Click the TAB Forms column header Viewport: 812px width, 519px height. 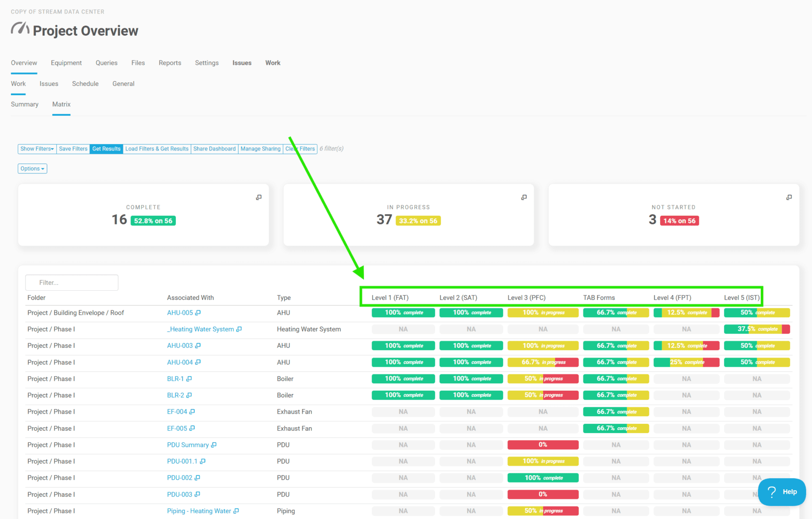click(599, 297)
